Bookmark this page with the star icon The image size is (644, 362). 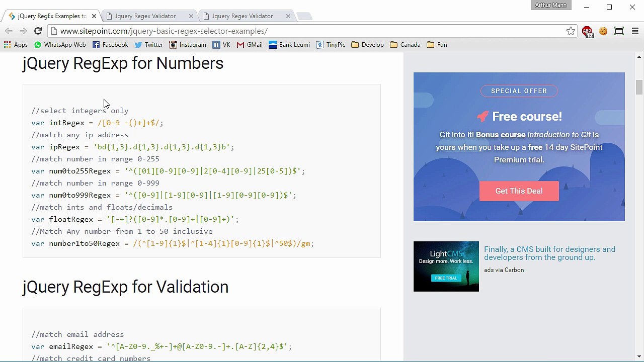571,31
